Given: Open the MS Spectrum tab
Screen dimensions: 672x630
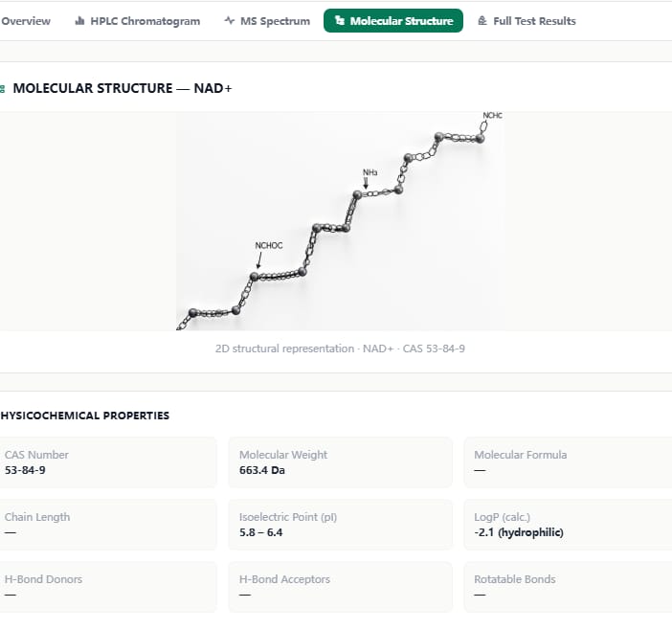Looking at the screenshot, I should pyautogui.click(x=267, y=20).
